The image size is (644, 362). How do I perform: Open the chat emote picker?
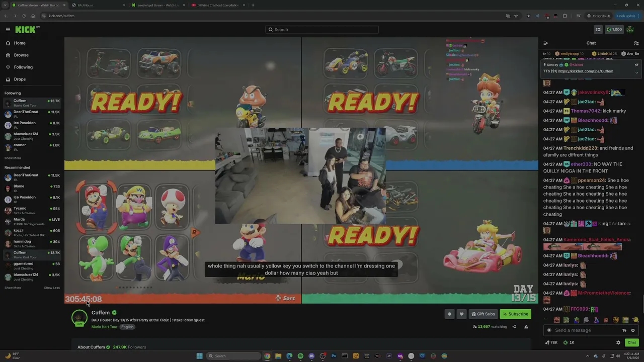(x=633, y=330)
